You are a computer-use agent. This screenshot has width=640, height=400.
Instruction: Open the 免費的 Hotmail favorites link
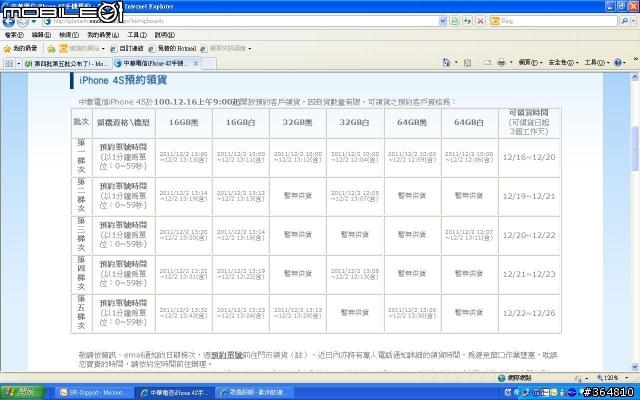point(172,49)
